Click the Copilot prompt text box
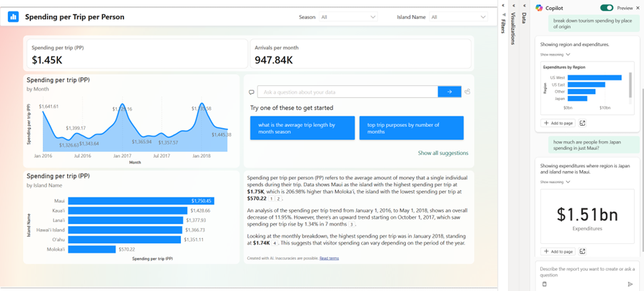This screenshot has width=644, height=291. pos(587,272)
